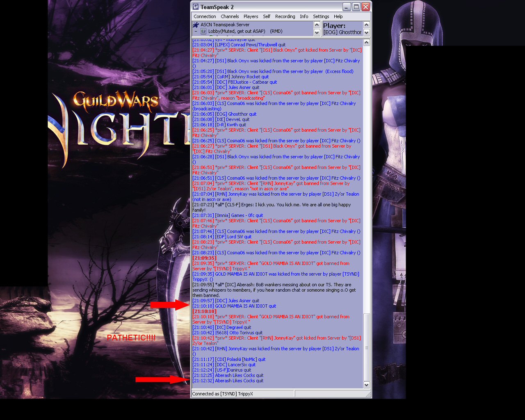Maximize the TeamSpeak 2 window
The height and width of the screenshot is (420, 525).
click(x=356, y=7)
